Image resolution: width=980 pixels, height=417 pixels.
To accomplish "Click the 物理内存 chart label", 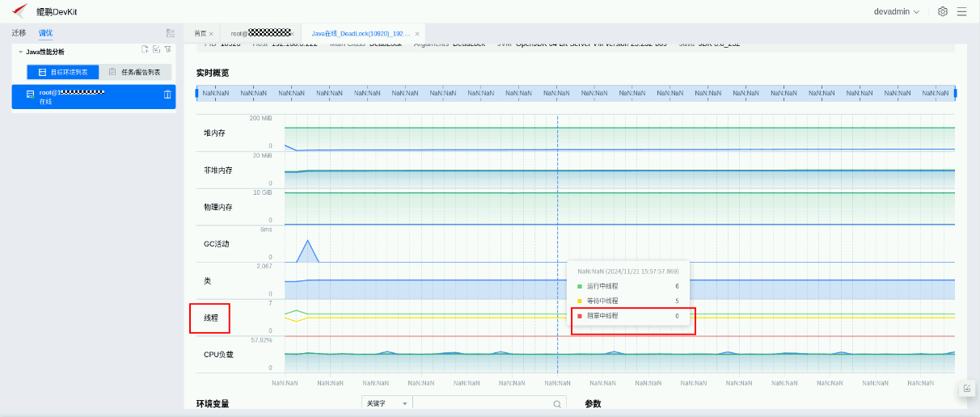I will pos(218,207).
